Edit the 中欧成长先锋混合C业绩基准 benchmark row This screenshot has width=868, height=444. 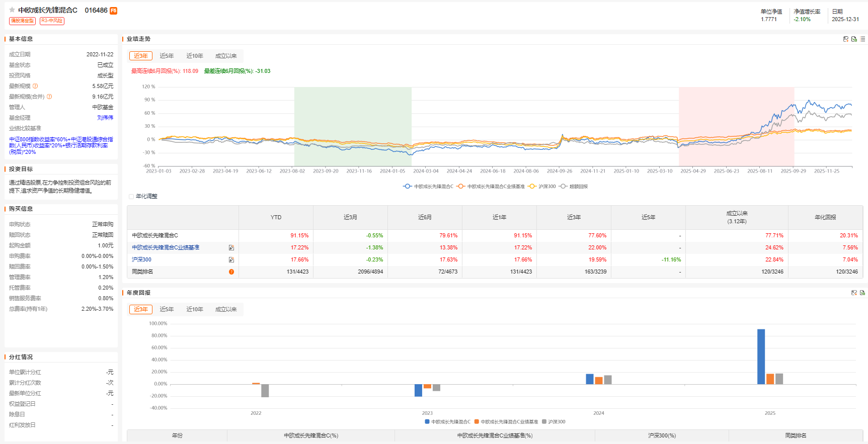[231, 247]
